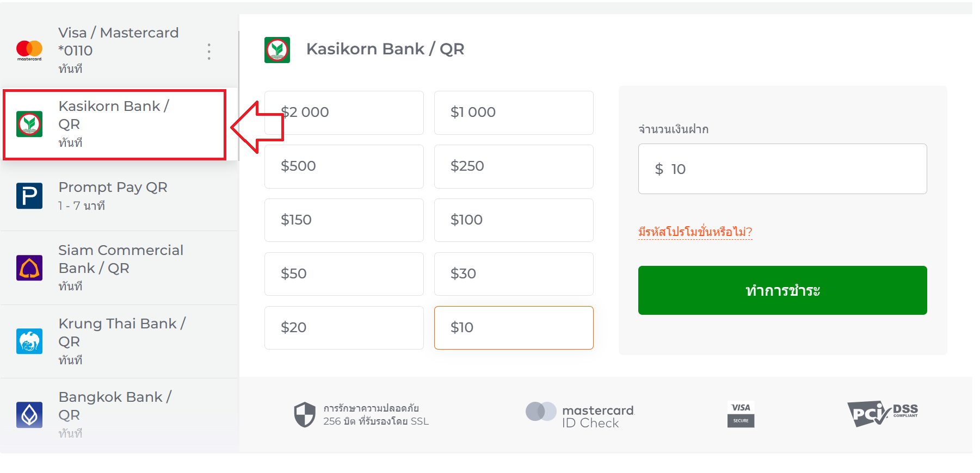
Task: Select the Bangkok Bank icon
Action: [x=29, y=415]
